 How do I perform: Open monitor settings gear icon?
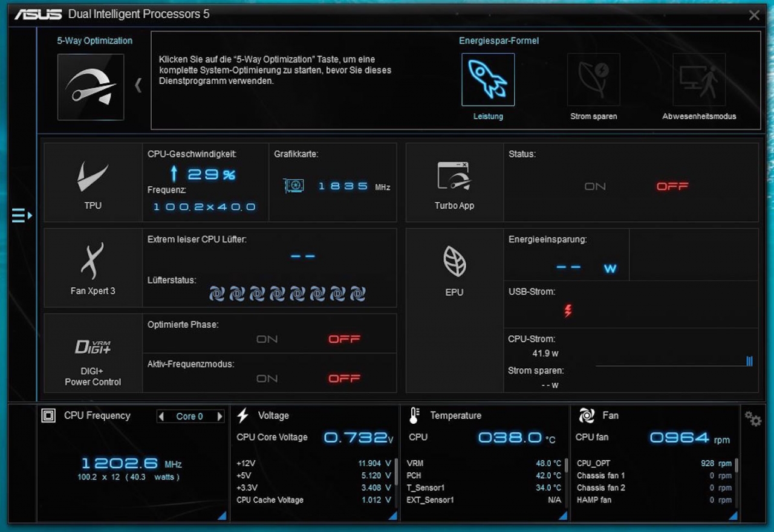pyautogui.click(x=753, y=418)
